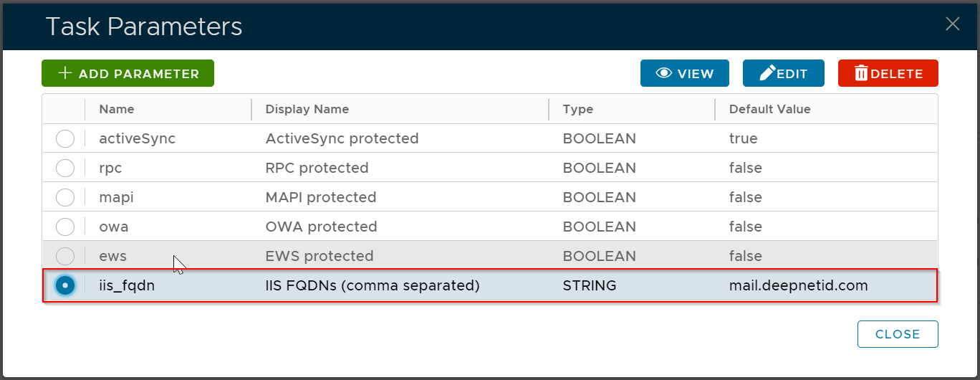Click the plus icon on Add Parameter

click(x=65, y=73)
